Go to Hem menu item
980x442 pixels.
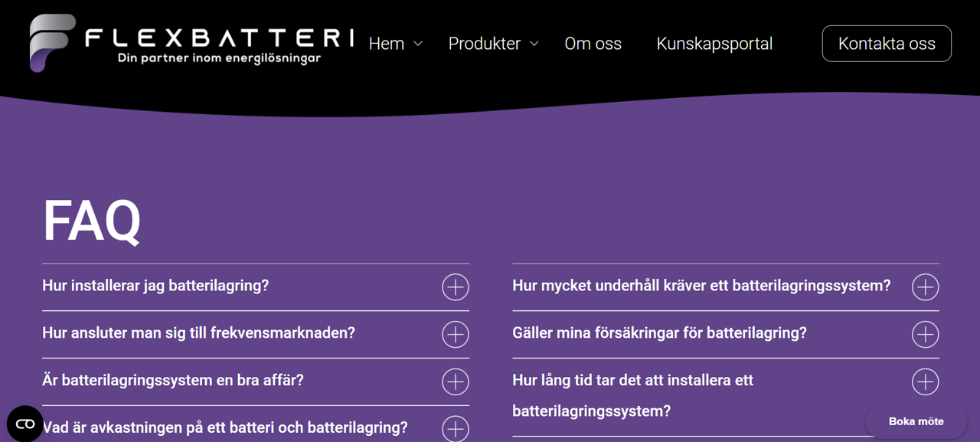[x=387, y=44]
